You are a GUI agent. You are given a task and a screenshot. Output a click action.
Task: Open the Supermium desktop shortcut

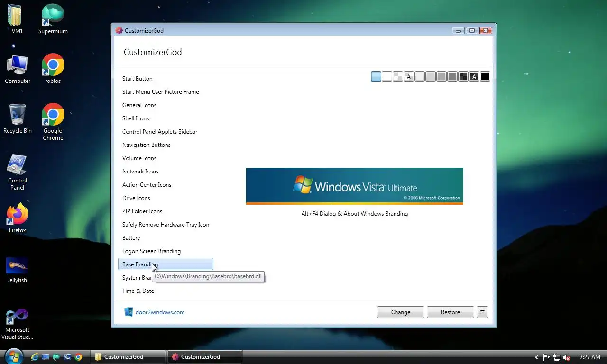pyautogui.click(x=53, y=19)
